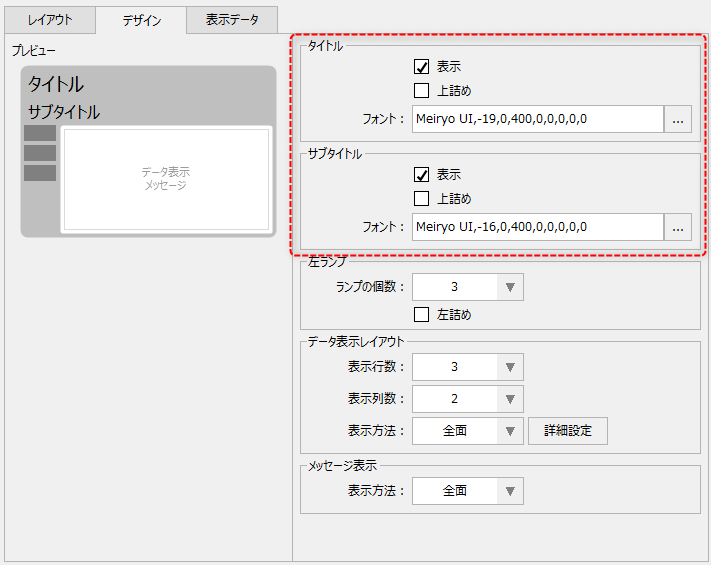Click the 詳細設定 button
This screenshot has width=711, height=565.
coord(568,431)
